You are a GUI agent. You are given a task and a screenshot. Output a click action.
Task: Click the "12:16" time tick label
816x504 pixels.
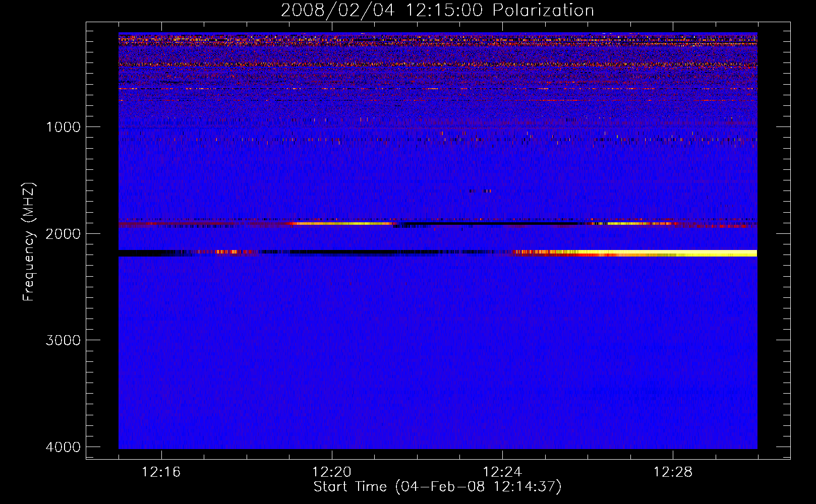pyautogui.click(x=161, y=472)
